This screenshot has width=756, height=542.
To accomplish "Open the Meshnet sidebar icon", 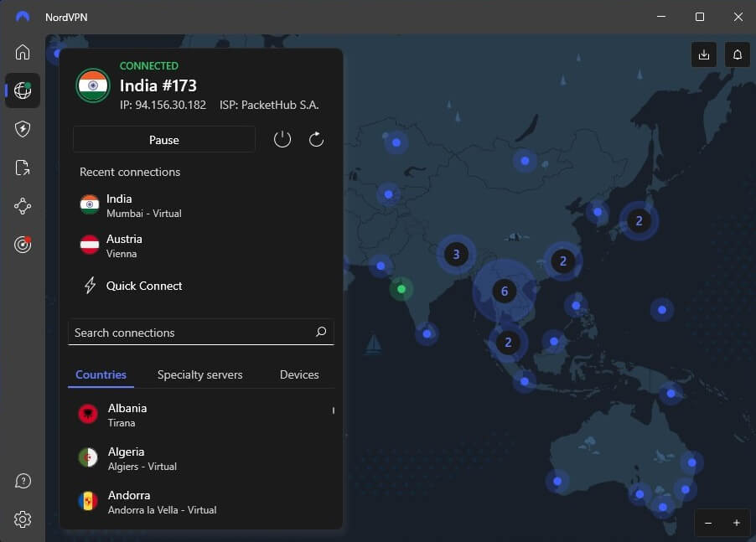I will click(x=23, y=206).
